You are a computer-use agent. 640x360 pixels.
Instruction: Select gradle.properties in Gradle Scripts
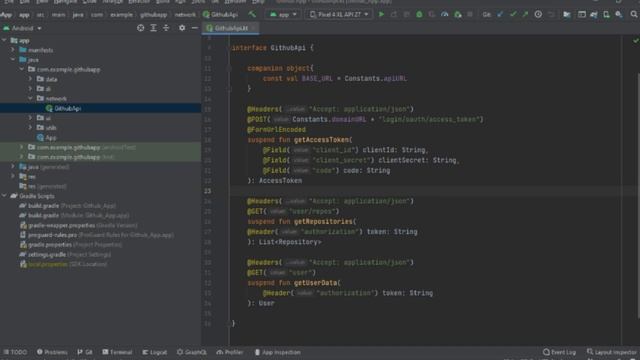[x=71, y=244]
